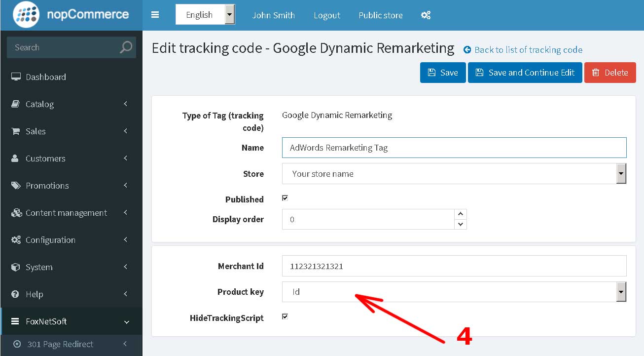Open the Sales sidebar menu

click(71, 131)
